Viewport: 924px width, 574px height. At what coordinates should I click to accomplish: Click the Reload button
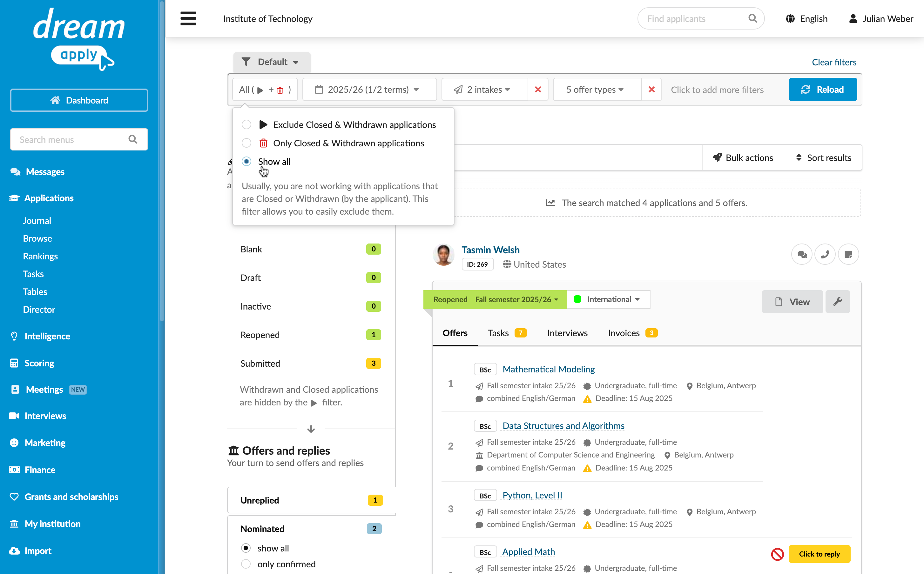tap(823, 90)
